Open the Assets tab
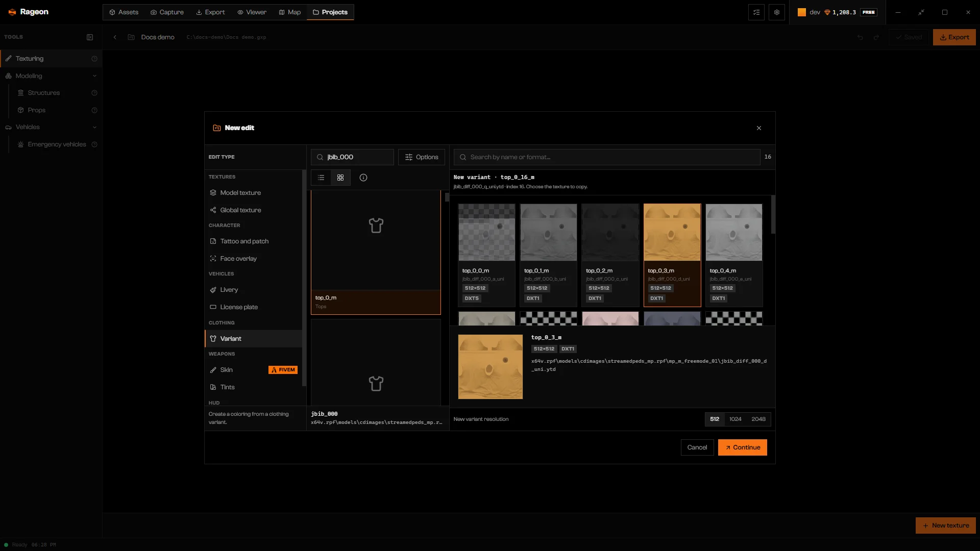This screenshot has height=551, width=980. point(124,12)
